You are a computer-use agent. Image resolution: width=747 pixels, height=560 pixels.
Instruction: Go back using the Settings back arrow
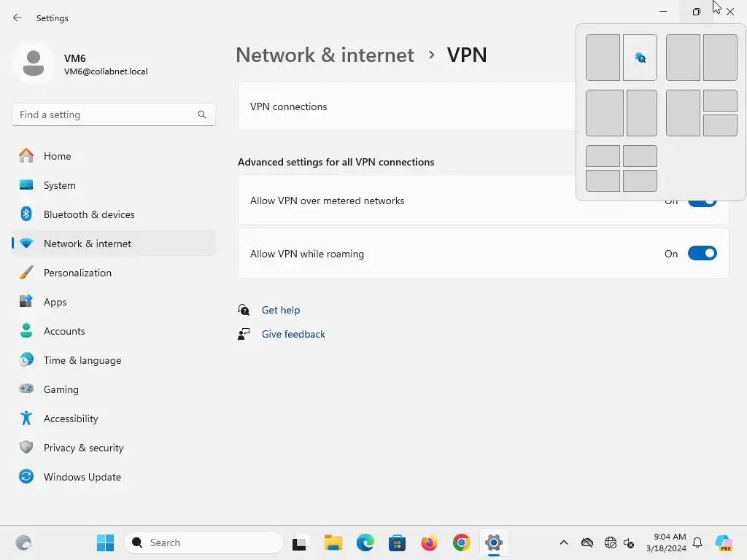(18, 17)
